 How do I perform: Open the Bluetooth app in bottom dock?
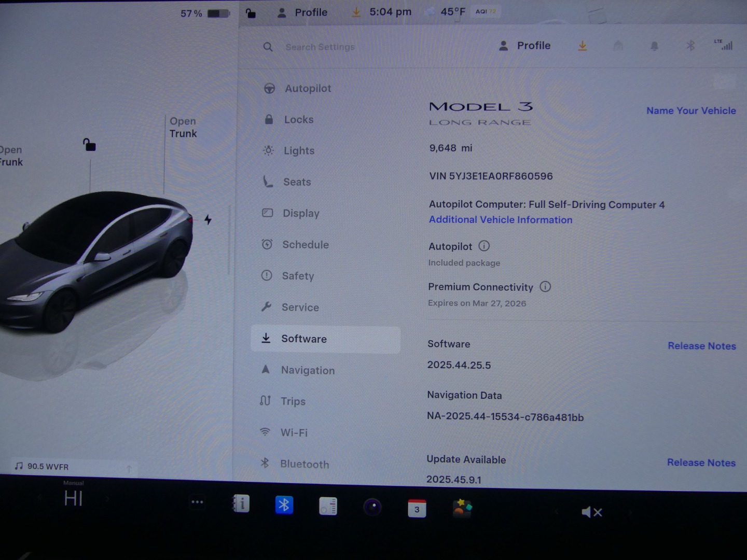click(x=284, y=505)
